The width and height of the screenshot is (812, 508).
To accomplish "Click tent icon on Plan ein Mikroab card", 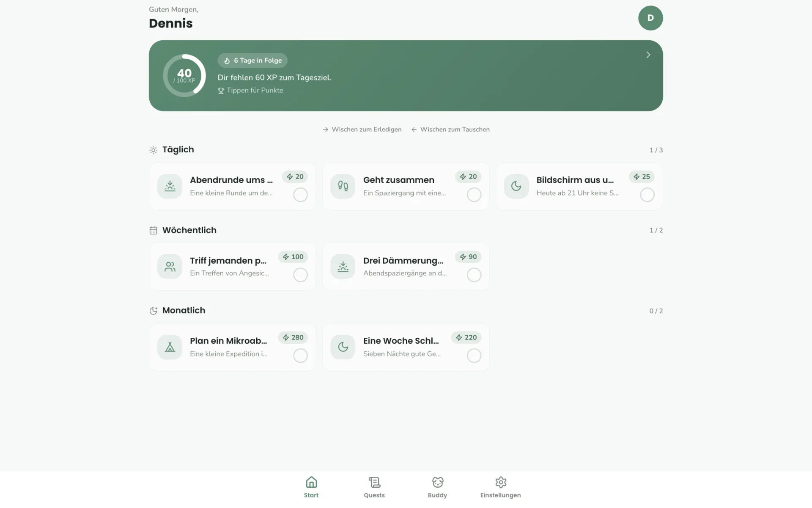I will [170, 347].
